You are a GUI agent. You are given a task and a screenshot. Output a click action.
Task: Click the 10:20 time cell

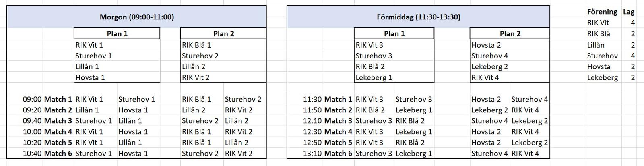32,143
